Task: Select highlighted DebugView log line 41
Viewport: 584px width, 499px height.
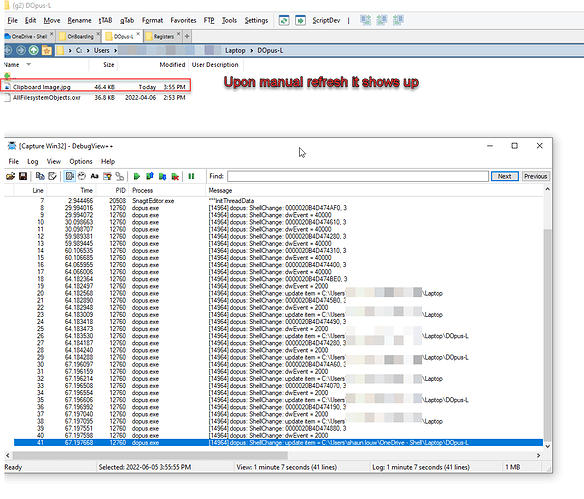Action: [279, 442]
